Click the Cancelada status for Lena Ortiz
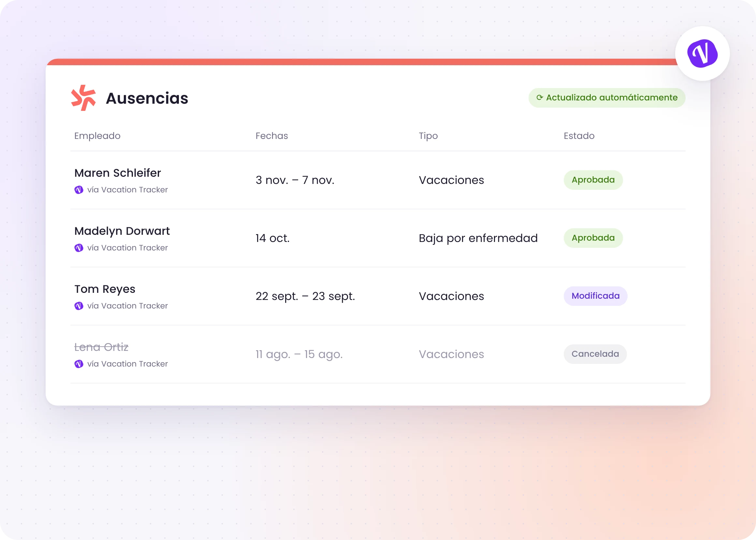Screen dimensions: 756x540 coord(595,354)
